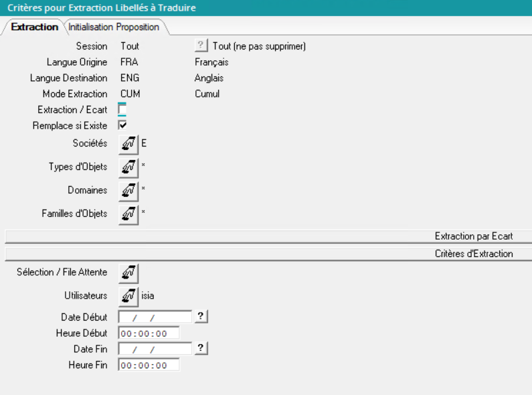The width and height of the screenshot is (532, 395).
Task: Open the Sélection / File Attente selection icon
Action: (128, 273)
